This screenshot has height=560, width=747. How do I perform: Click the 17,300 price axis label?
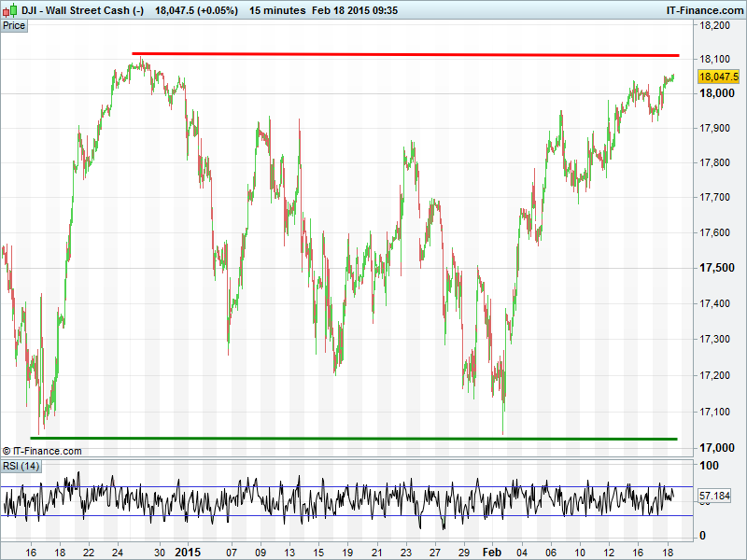click(x=714, y=339)
